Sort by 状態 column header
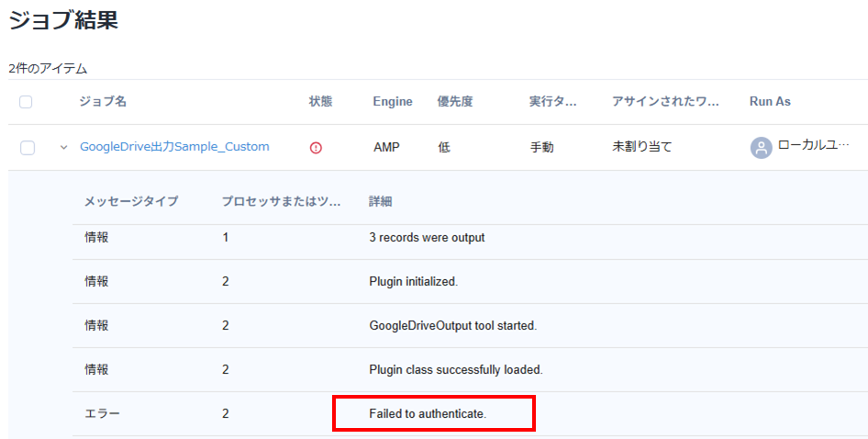The height and width of the screenshot is (439, 868). pos(320,102)
